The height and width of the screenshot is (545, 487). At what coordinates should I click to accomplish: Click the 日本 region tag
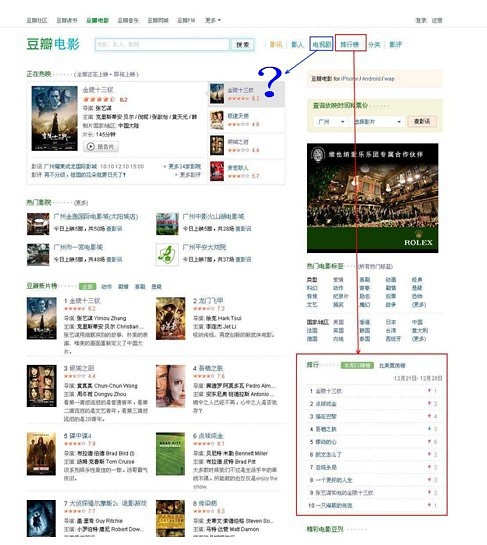pyautogui.click(x=391, y=322)
